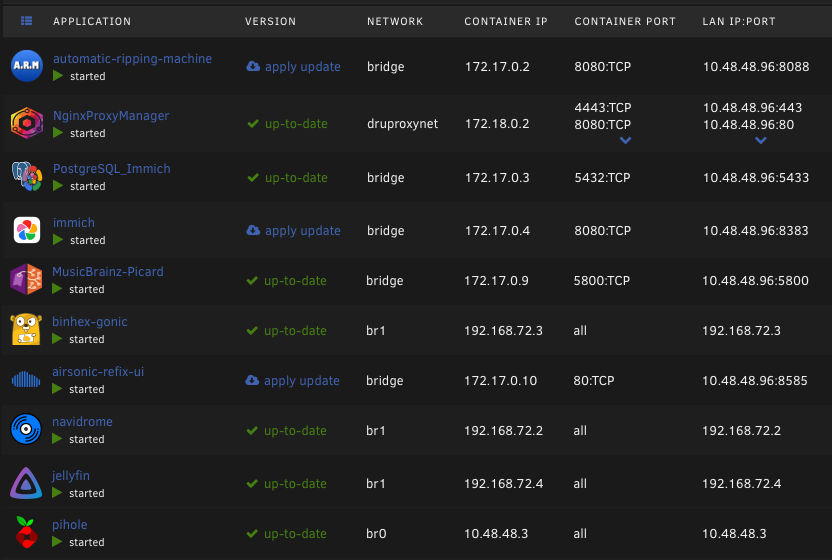
Task: Open the NginxProxyManager container name link
Action: (111, 116)
